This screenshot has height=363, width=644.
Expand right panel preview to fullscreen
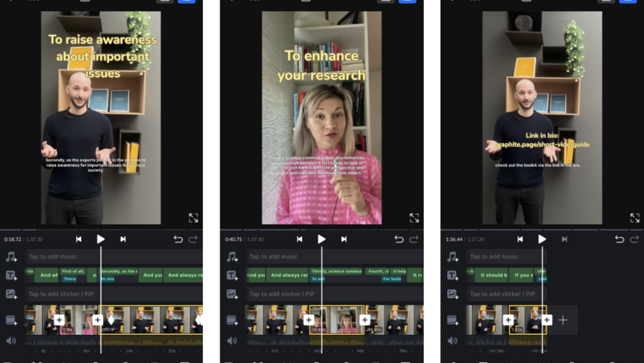click(635, 219)
